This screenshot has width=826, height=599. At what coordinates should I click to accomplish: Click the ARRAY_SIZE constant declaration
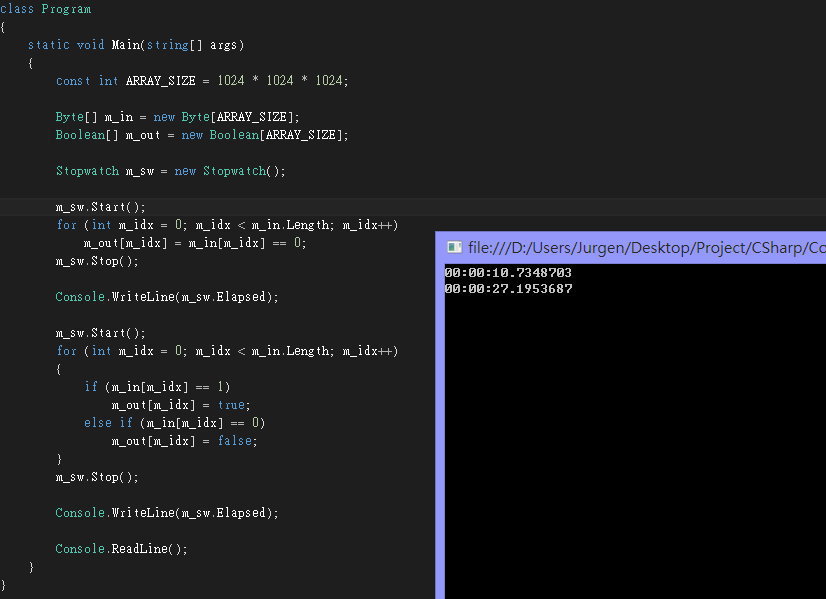[202, 81]
